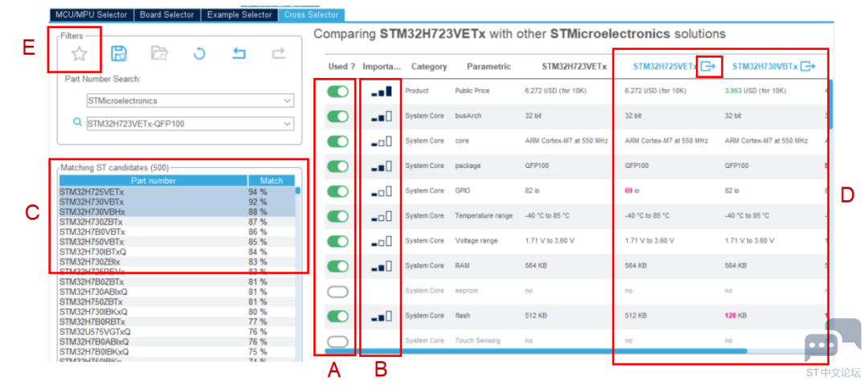Set importance bars for GPIO row
This screenshot has height=385, width=868.
point(382,191)
